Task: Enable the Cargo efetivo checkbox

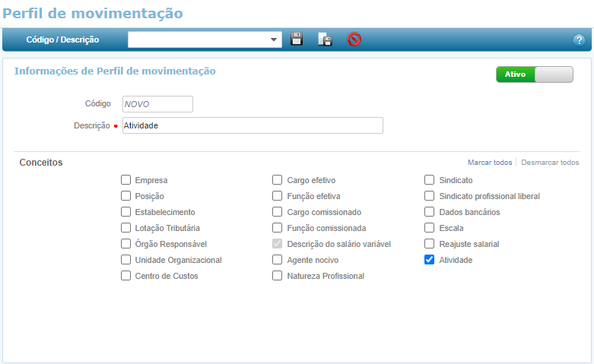Action: click(278, 180)
